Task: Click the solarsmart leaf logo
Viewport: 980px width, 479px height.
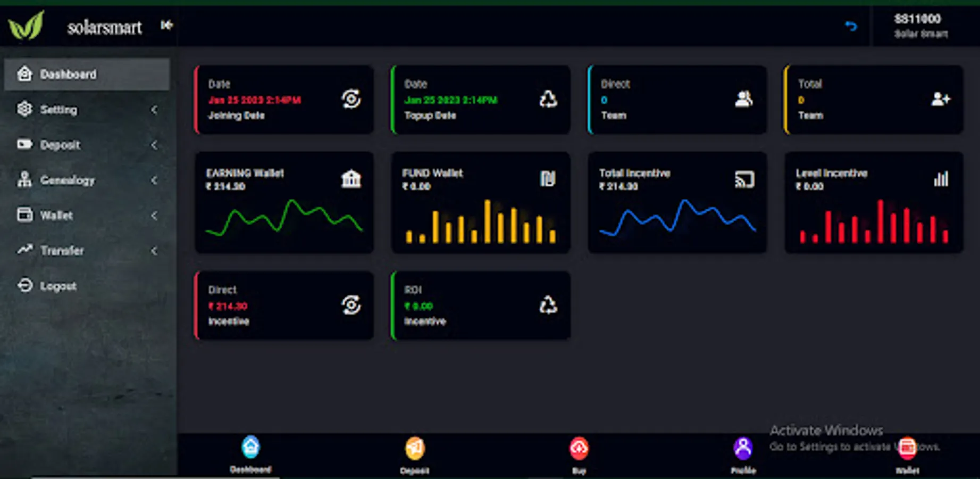Action: (26, 25)
